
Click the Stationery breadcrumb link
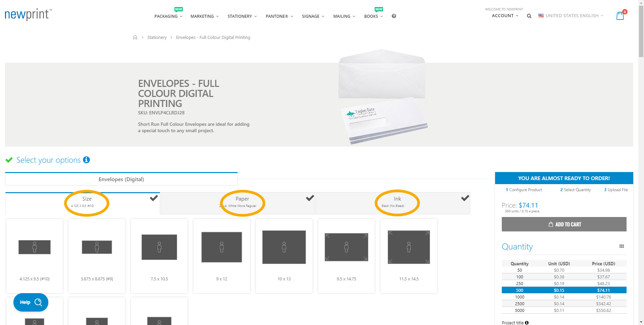click(x=157, y=37)
